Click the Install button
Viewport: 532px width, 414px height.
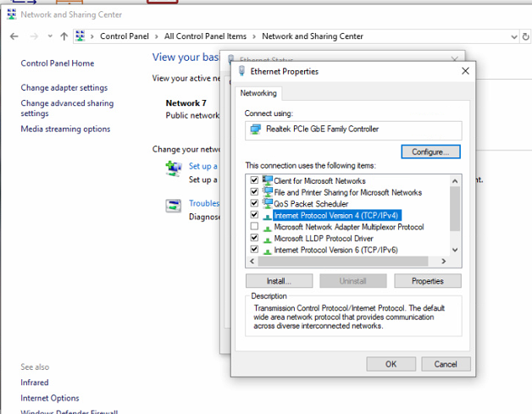[280, 281]
